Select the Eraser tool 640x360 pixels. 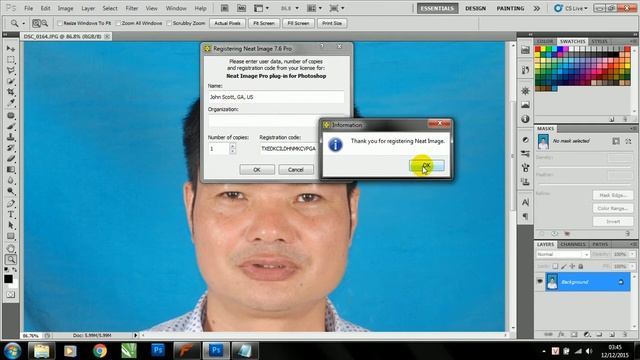click(11, 158)
